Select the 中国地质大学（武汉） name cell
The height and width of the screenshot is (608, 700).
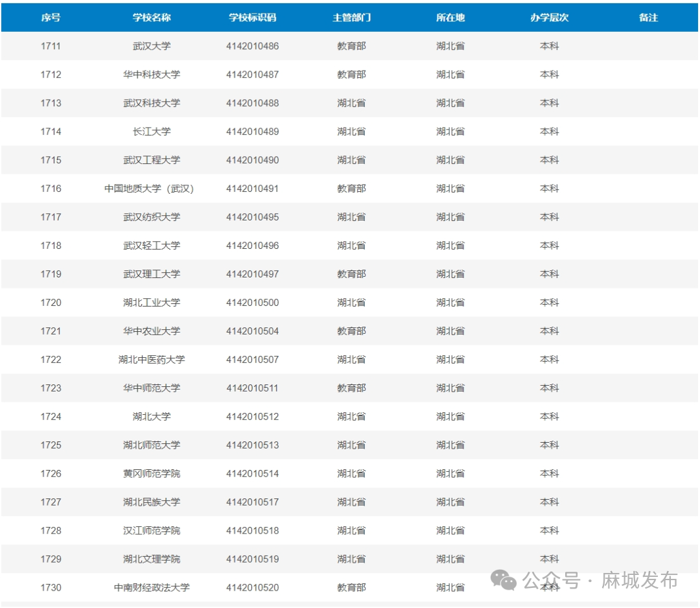pyautogui.click(x=149, y=189)
